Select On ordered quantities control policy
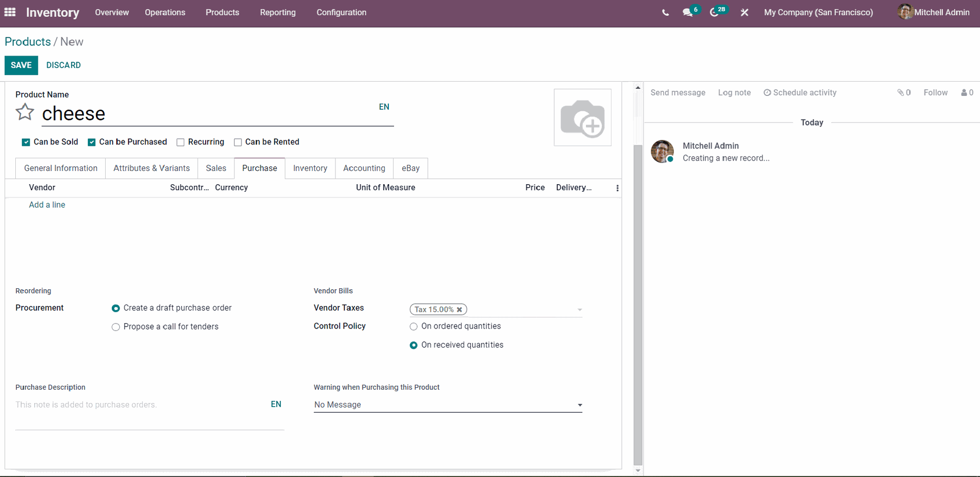This screenshot has width=980, height=477. (413, 327)
